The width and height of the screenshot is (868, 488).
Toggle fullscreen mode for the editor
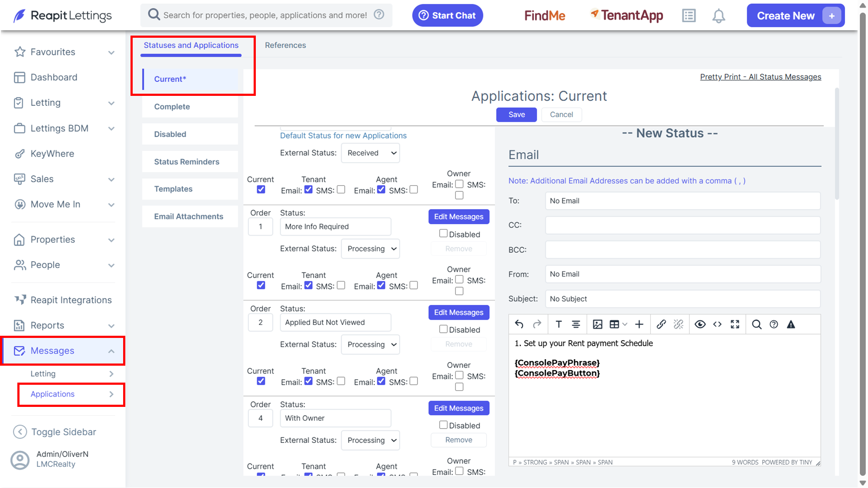[x=735, y=324]
